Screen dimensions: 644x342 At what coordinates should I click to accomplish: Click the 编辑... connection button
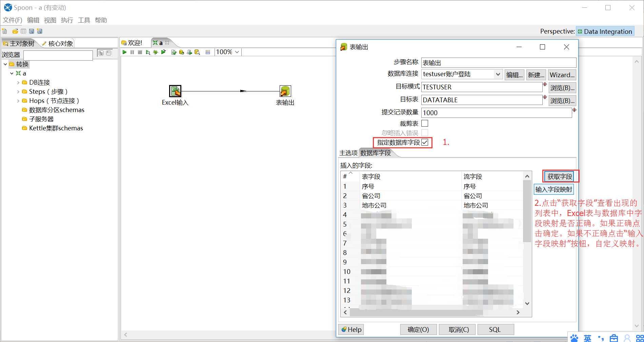tap(515, 75)
